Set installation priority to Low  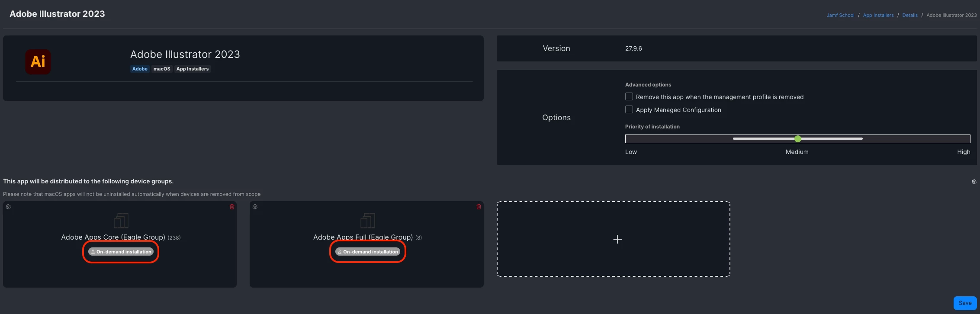tap(631, 152)
